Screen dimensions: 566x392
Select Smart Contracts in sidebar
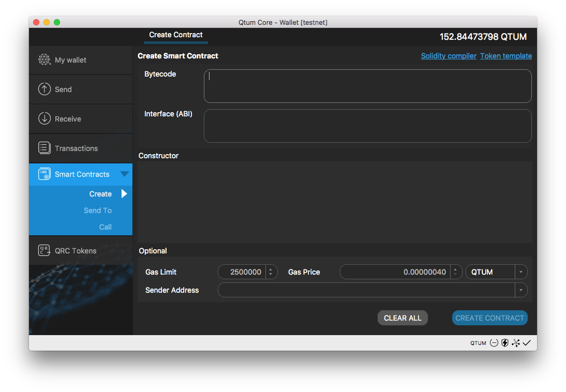81,174
